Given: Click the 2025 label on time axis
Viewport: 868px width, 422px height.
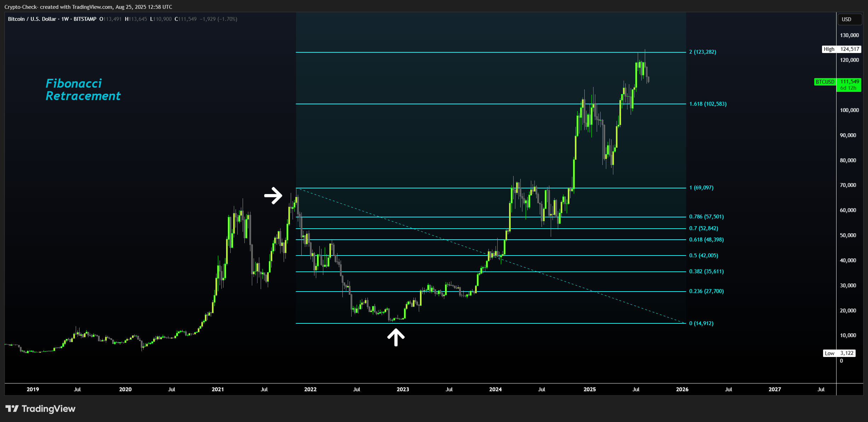Looking at the screenshot, I should (x=590, y=389).
